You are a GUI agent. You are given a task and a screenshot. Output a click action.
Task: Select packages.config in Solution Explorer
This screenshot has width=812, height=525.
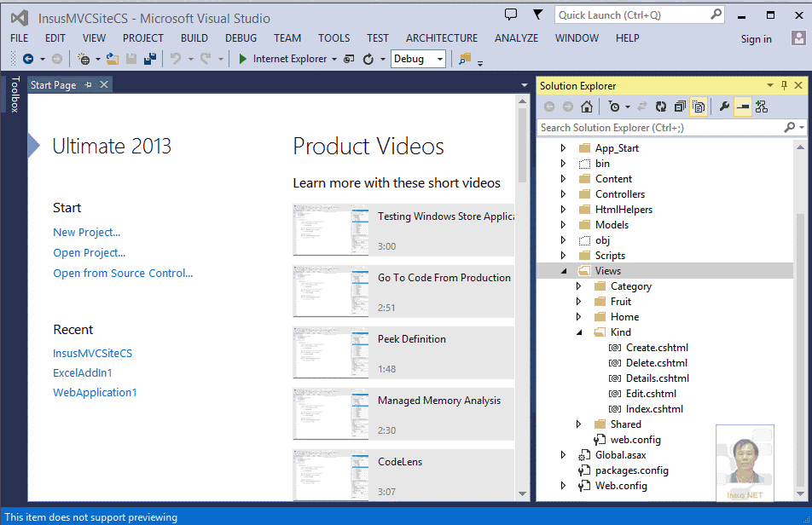[x=631, y=470]
